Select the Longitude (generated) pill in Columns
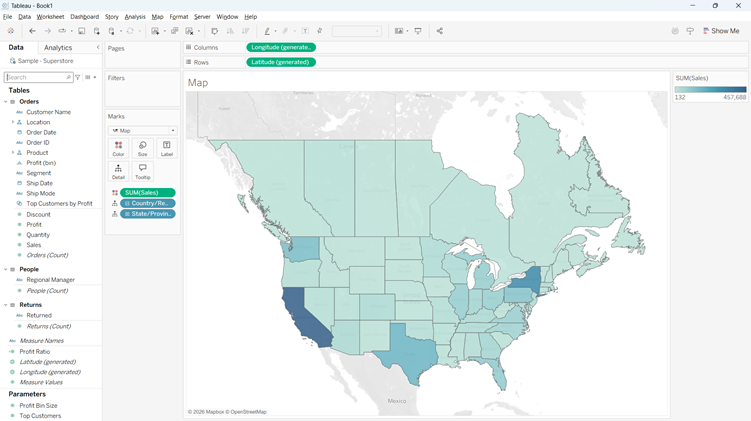The image size is (751, 421). 281,47
